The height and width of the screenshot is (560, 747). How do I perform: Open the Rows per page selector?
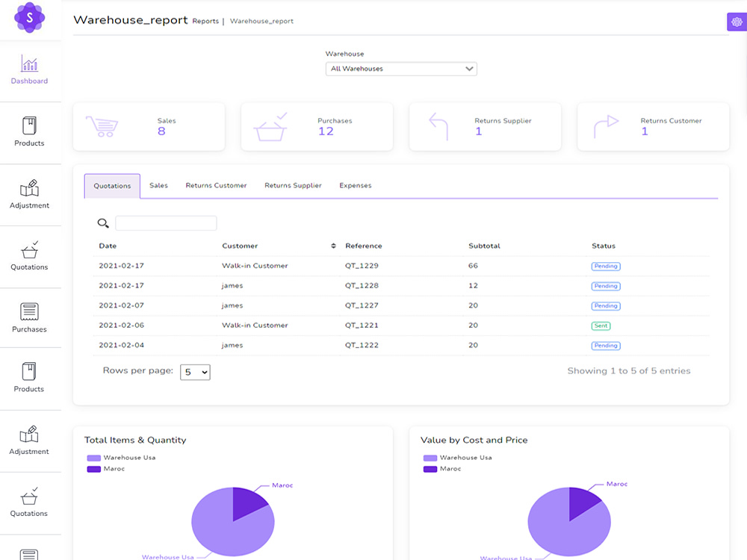coord(195,373)
